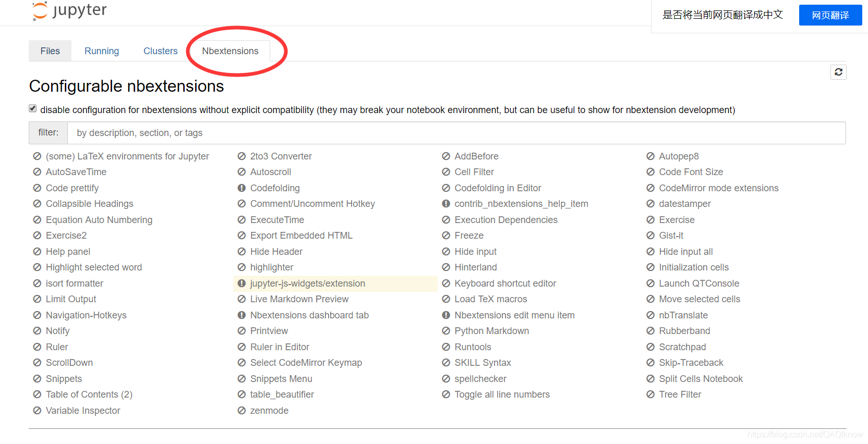Open the Skip-Traceback extension

coord(691,363)
